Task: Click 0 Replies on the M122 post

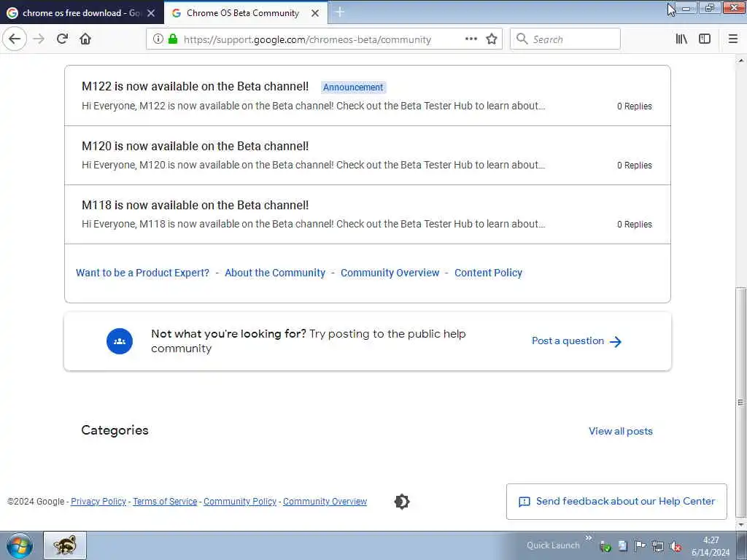Action: click(x=635, y=106)
